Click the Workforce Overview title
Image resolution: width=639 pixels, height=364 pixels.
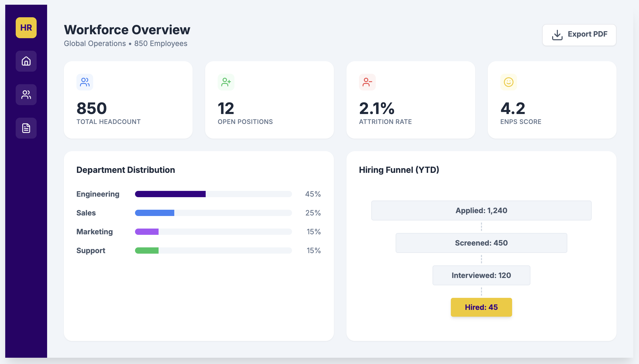pyautogui.click(x=127, y=30)
